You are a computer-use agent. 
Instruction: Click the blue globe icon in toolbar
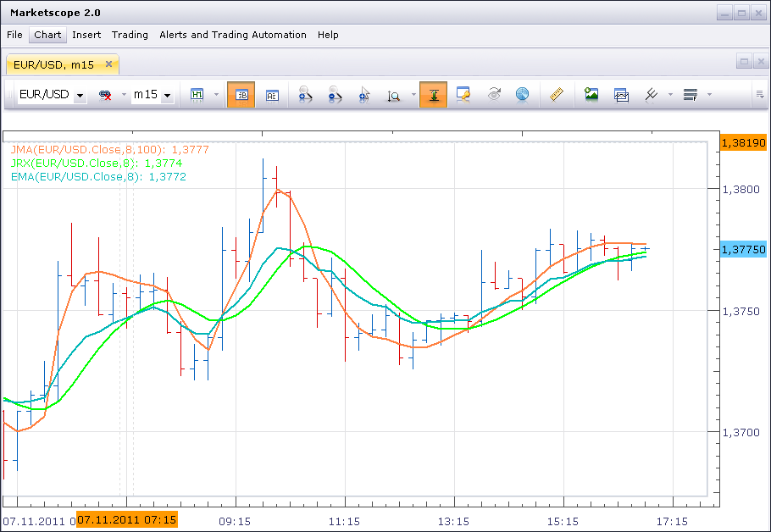click(x=522, y=94)
